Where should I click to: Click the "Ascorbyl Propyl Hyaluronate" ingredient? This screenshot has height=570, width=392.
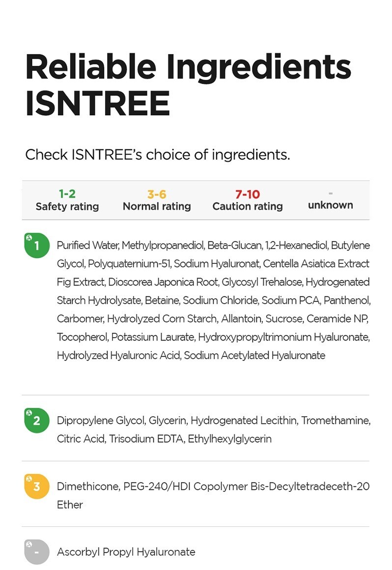coord(126,552)
